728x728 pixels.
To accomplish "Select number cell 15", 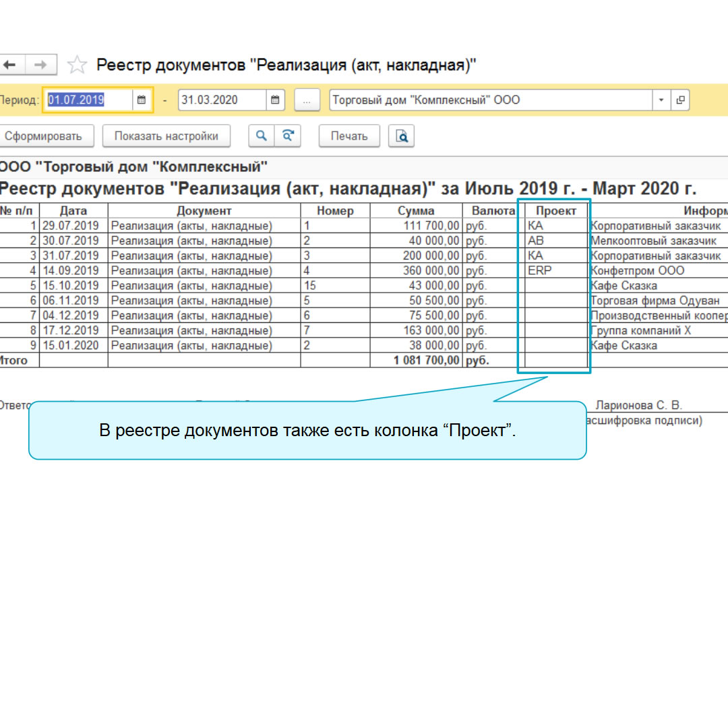I will click(335, 286).
